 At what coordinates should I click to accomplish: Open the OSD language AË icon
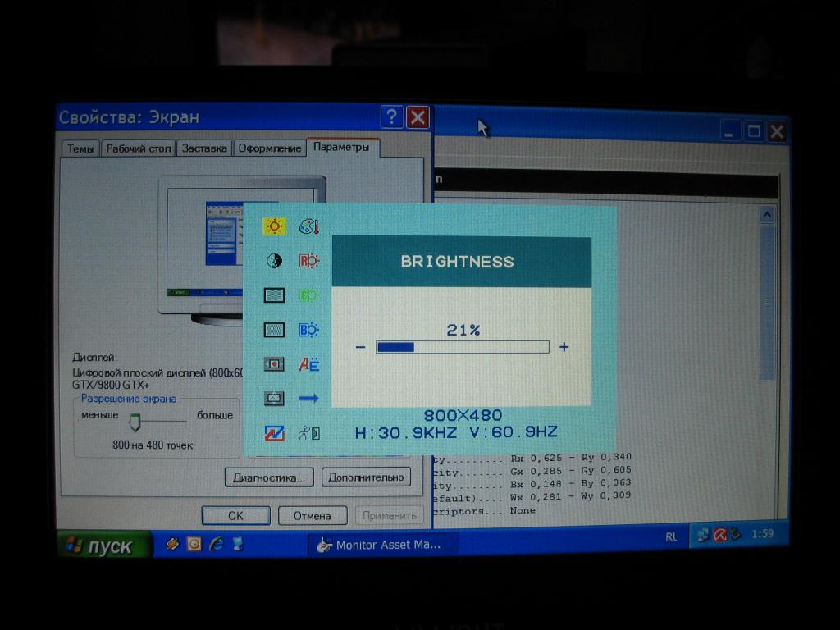(x=308, y=364)
